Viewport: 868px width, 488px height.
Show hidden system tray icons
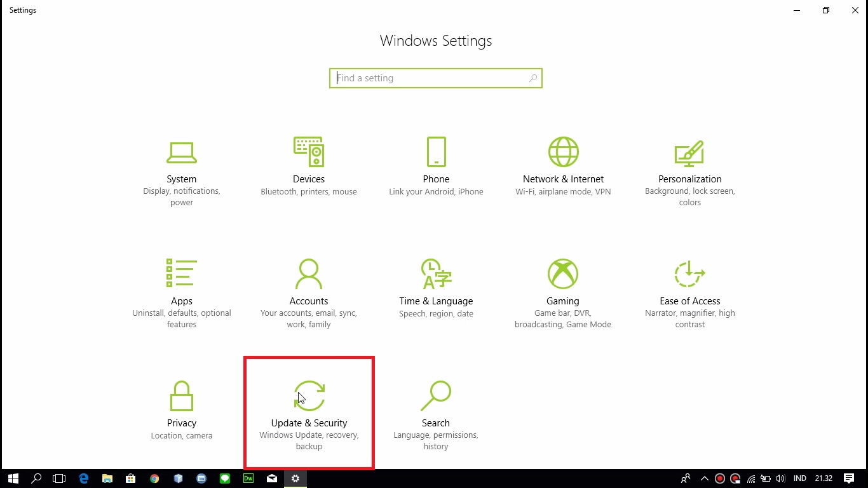click(x=704, y=478)
